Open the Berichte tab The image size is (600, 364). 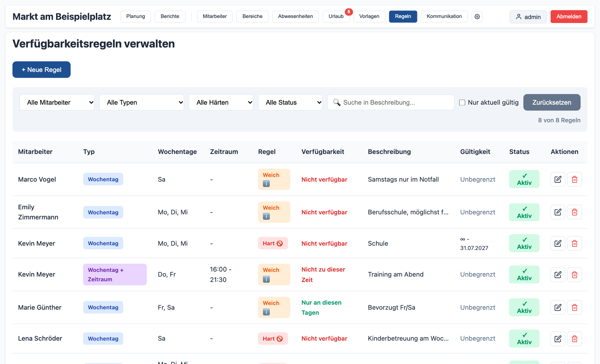coord(170,17)
